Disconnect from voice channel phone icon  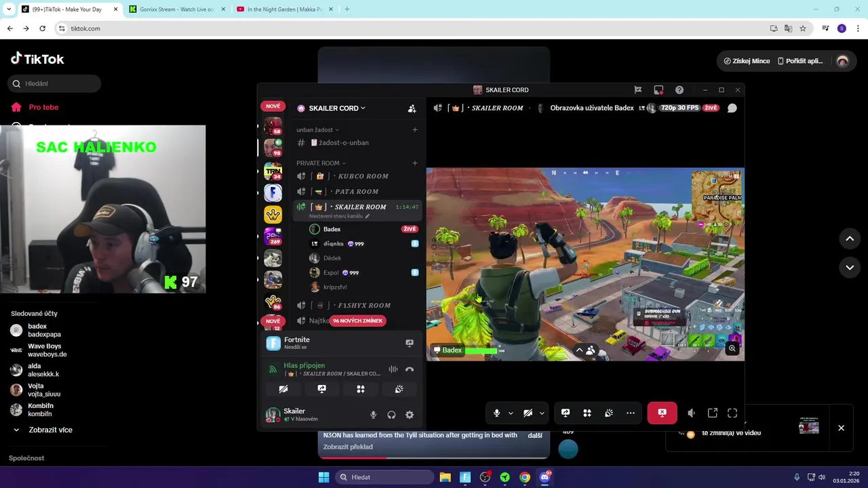tap(410, 369)
